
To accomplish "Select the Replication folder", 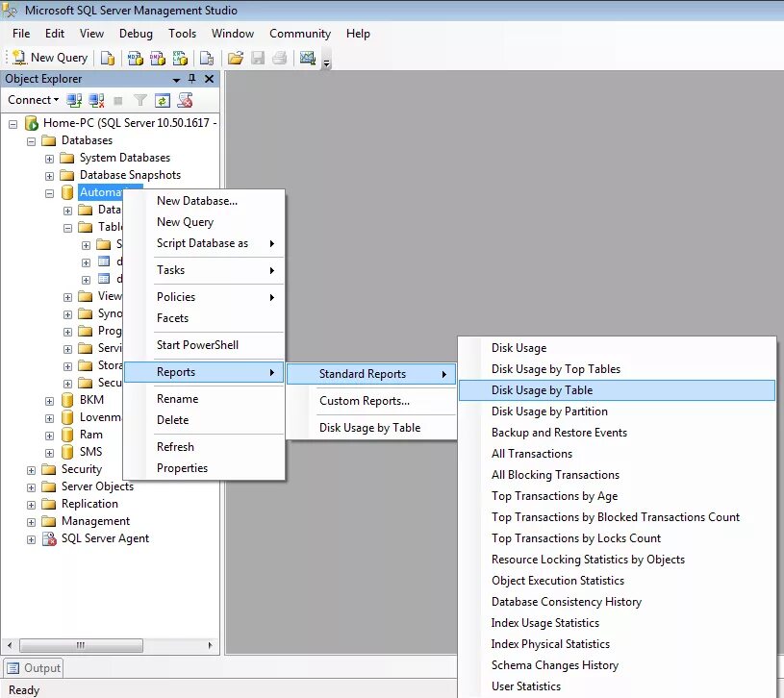I will tap(89, 504).
